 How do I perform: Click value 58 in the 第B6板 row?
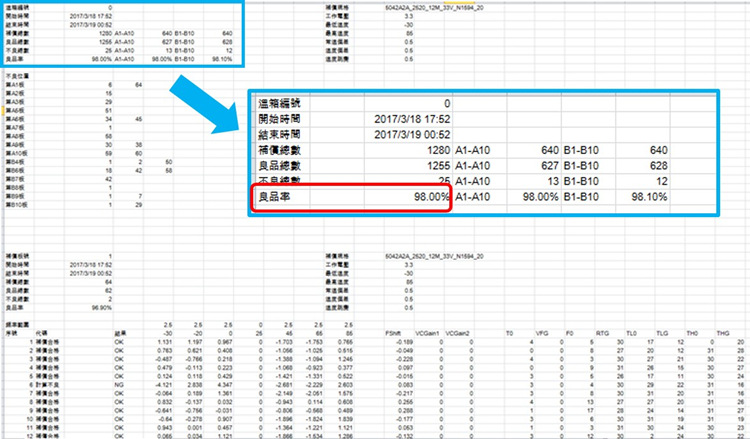168,170
